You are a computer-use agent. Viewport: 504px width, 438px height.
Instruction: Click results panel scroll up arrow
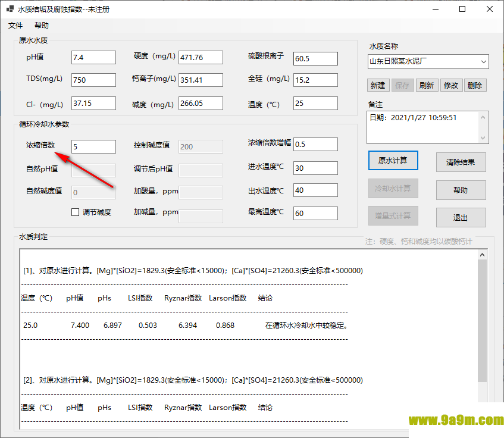pos(482,255)
